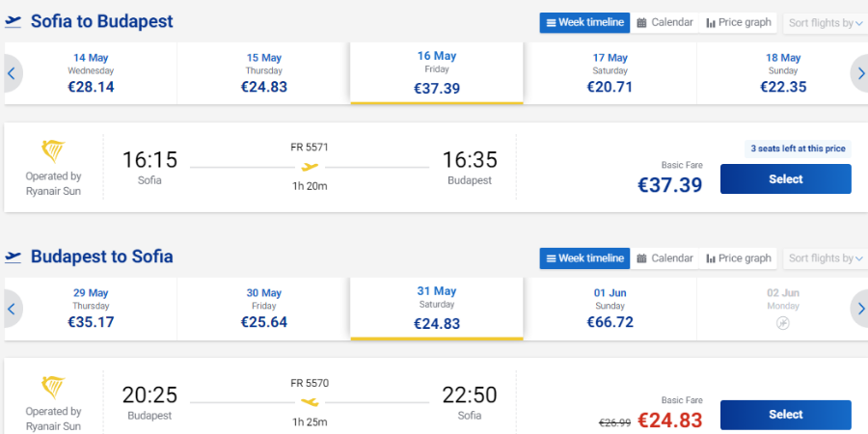Switch return view to Price graph
Image resolution: width=868 pixels, height=434 pixels.
click(x=738, y=258)
